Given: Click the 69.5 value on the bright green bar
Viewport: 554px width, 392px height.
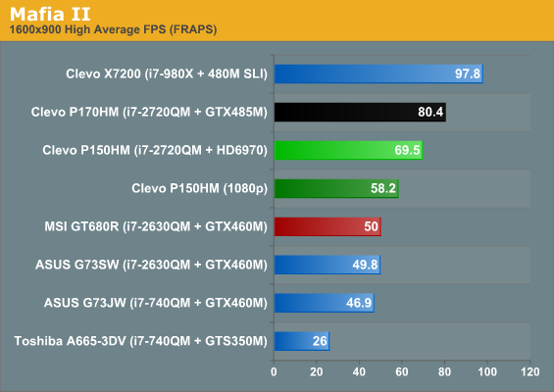Looking at the screenshot, I should pyautogui.click(x=407, y=150).
